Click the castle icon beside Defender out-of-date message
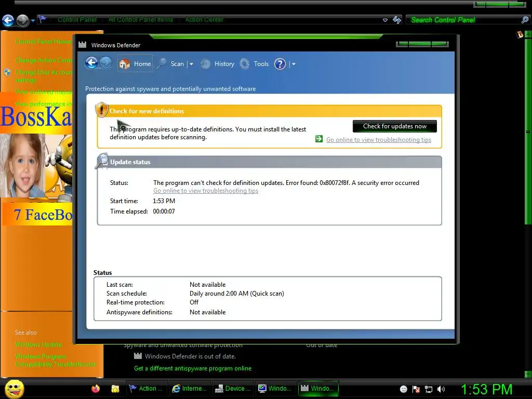Viewport: 532px width, 399px height. pos(138,356)
